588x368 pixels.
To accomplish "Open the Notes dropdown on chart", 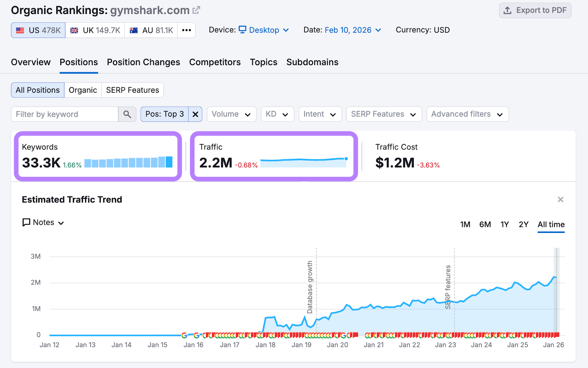I will tap(43, 223).
